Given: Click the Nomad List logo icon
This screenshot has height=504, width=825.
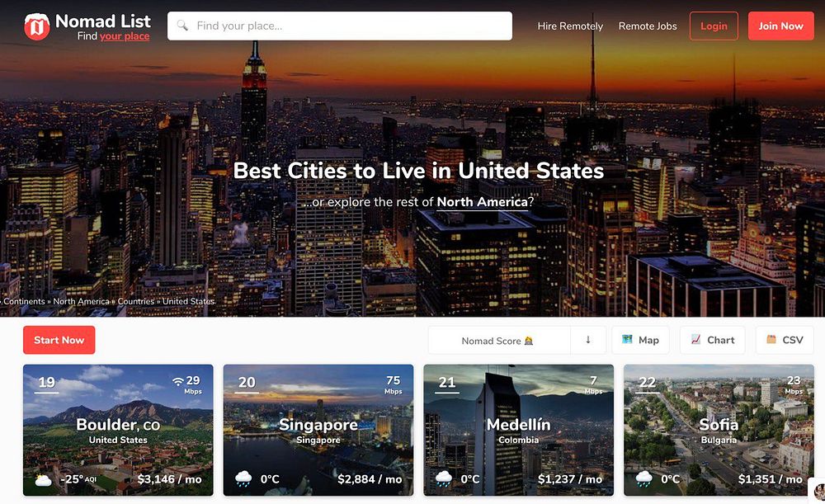Looking at the screenshot, I should tap(37, 26).
